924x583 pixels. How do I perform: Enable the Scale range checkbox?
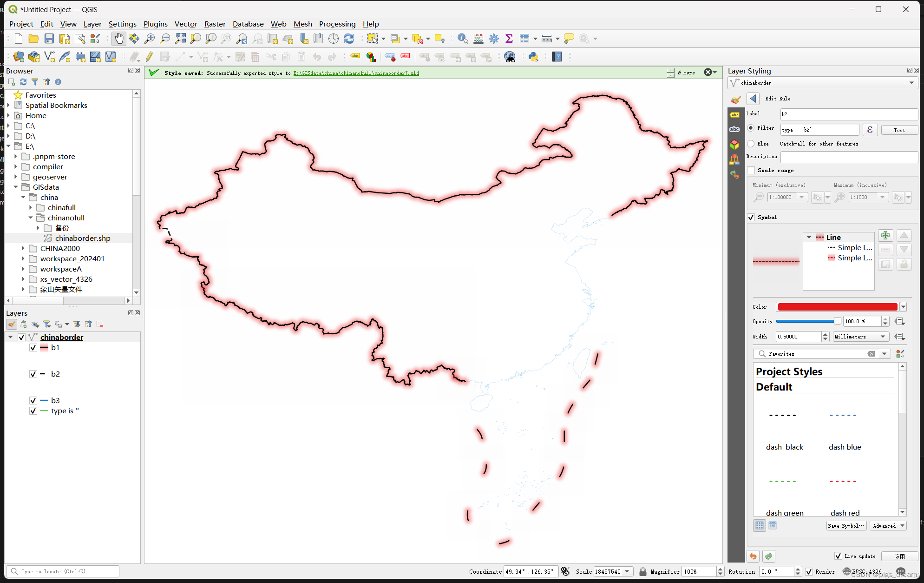(x=751, y=170)
